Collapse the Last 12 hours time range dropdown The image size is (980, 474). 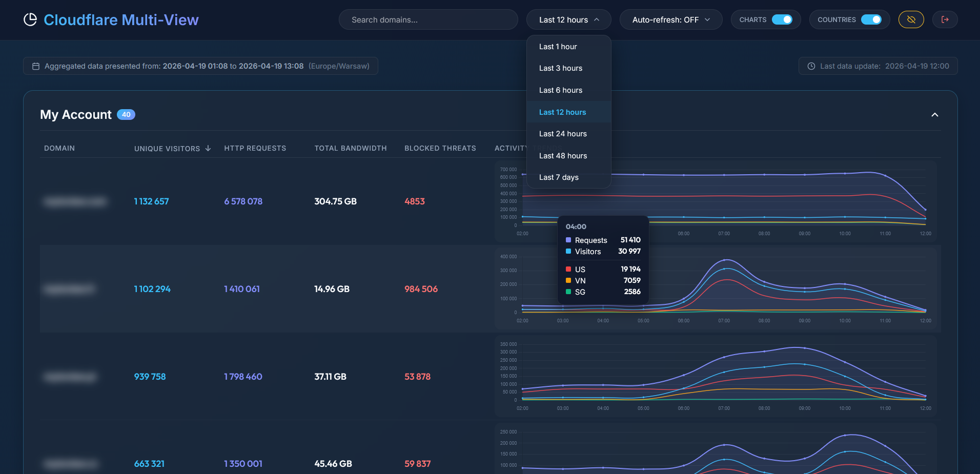(x=568, y=19)
